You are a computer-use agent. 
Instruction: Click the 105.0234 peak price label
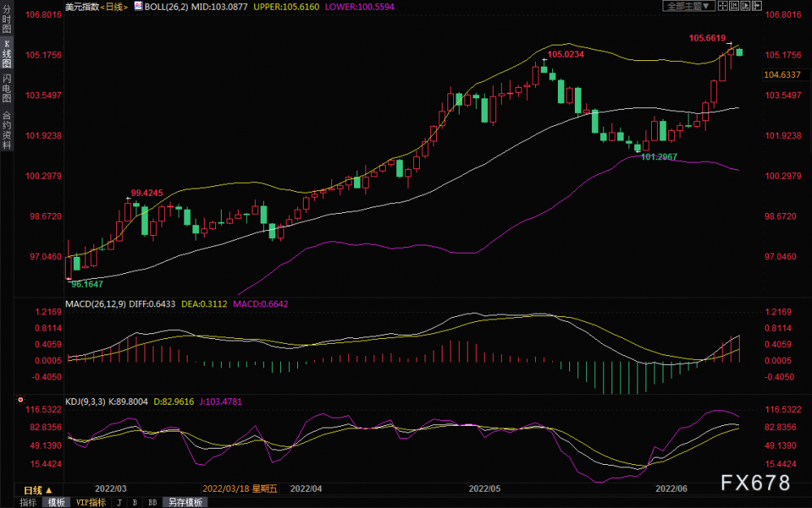point(565,54)
